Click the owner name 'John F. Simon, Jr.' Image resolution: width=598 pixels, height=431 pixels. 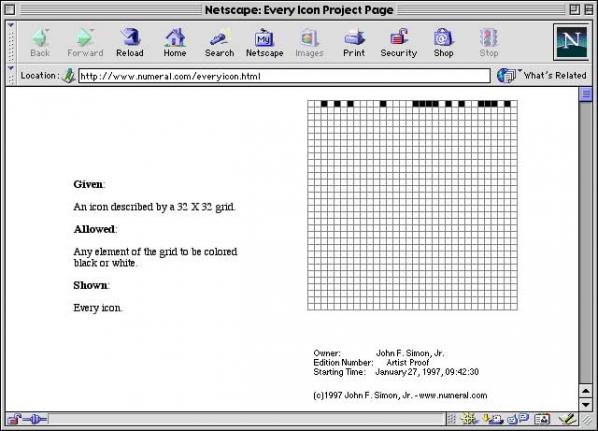(x=410, y=353)
